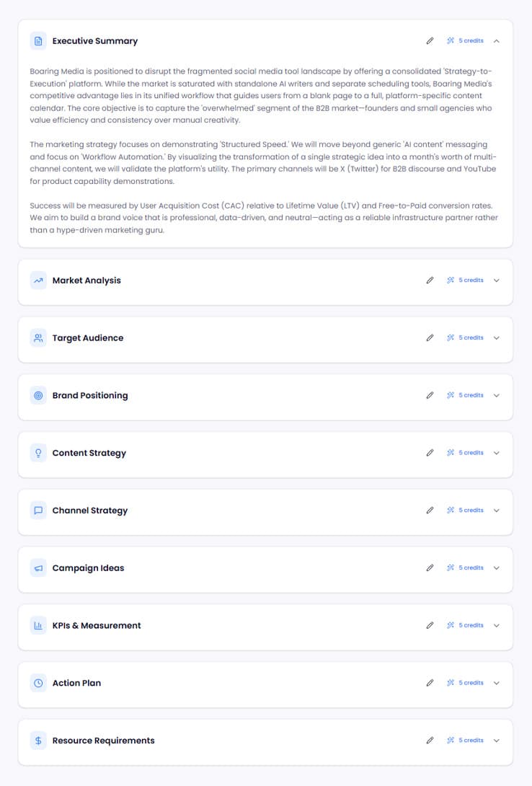Expand the Target Audience section
Screen dimensions: 532x786
click(496, 337)
